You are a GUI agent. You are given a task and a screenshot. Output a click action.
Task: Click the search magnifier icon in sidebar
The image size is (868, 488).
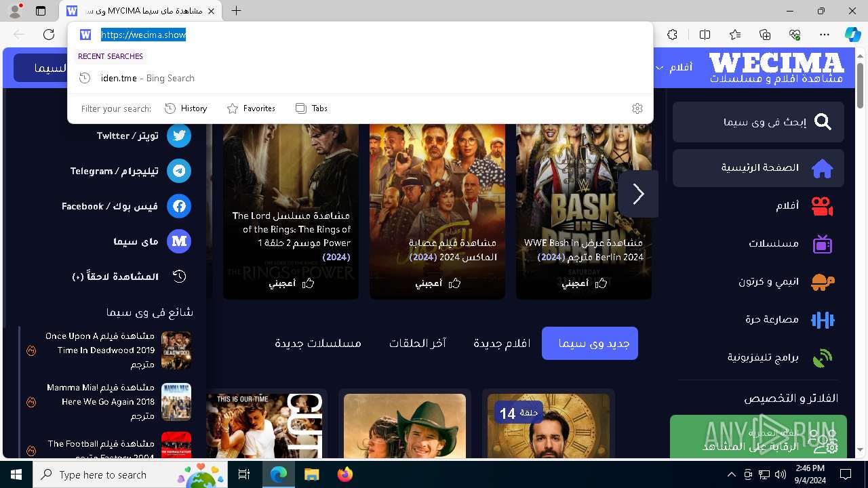[x=823, y=122]
